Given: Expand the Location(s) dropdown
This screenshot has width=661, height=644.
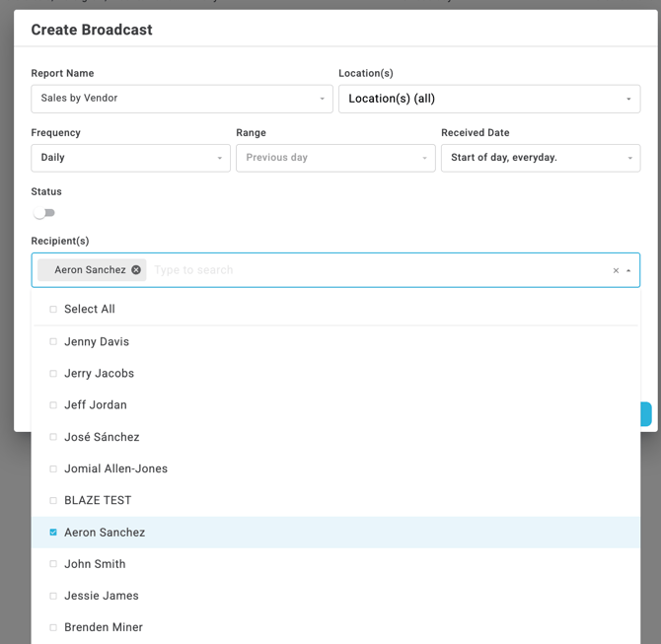Looking at the screenshot, I should pos(488,99).
